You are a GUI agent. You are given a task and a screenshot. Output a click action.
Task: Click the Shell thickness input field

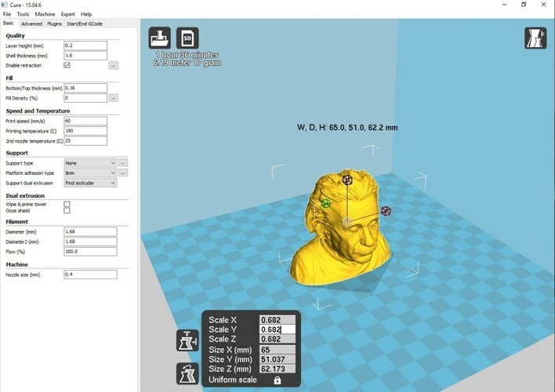[85, 56]
